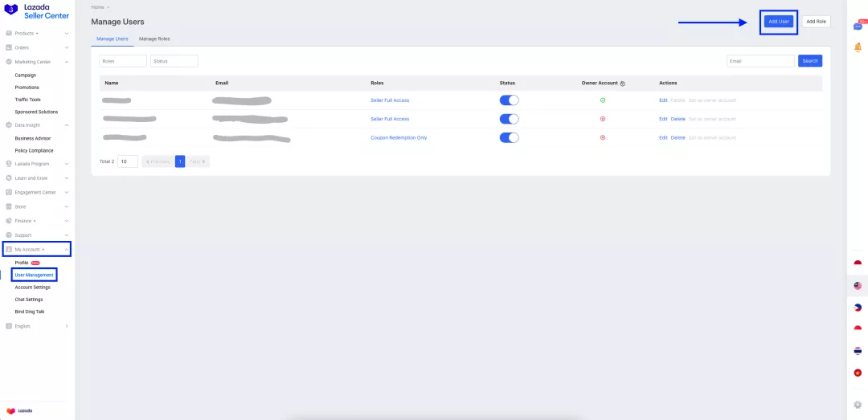Toggle status in Coupon Redemption Only row
This screenshot has width=868, height=420.
tap(510, 137)
